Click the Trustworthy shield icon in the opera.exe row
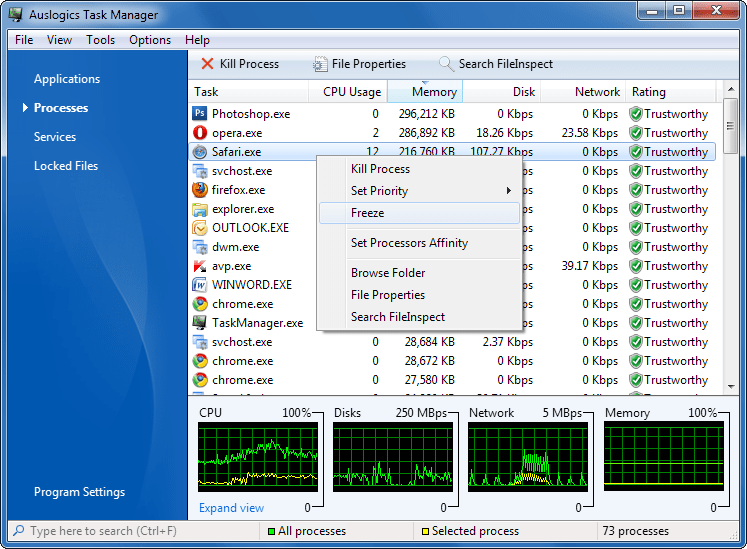This screenshot has height=549, width=747. coord(636,133)
